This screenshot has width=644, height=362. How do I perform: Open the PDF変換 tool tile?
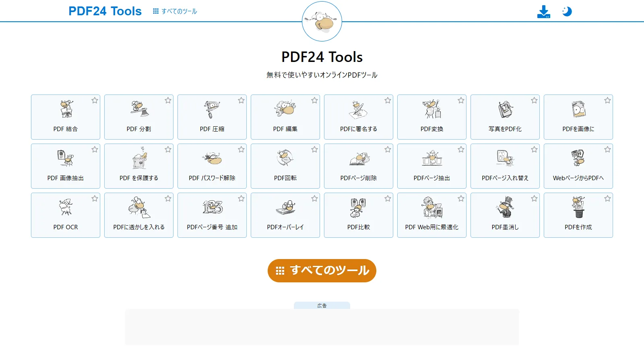click(x=432, y=117)
